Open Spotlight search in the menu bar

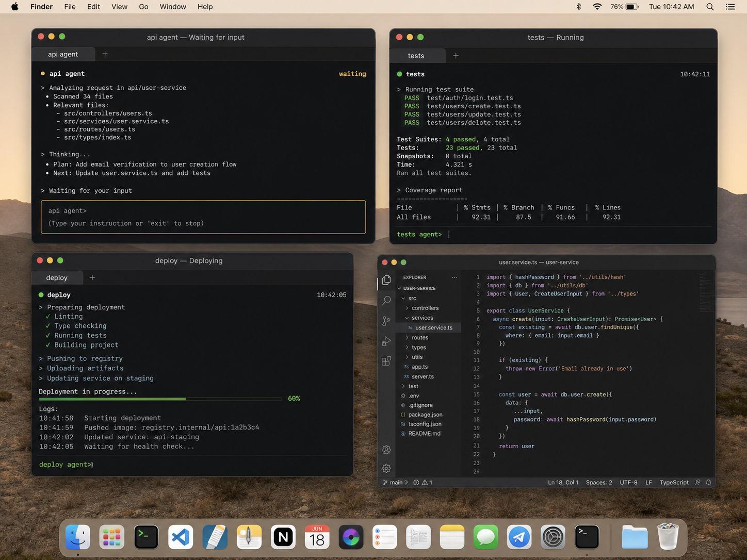click(x=710, y=7)
